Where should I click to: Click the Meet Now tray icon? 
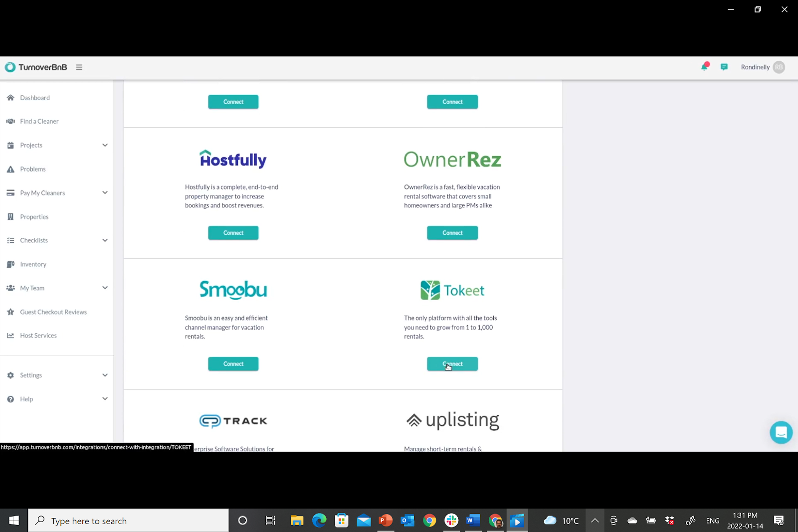pyautogui.click(x=613, y=521)
